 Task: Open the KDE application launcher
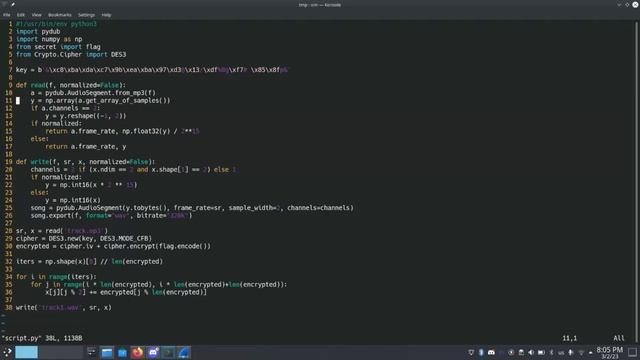7,352
